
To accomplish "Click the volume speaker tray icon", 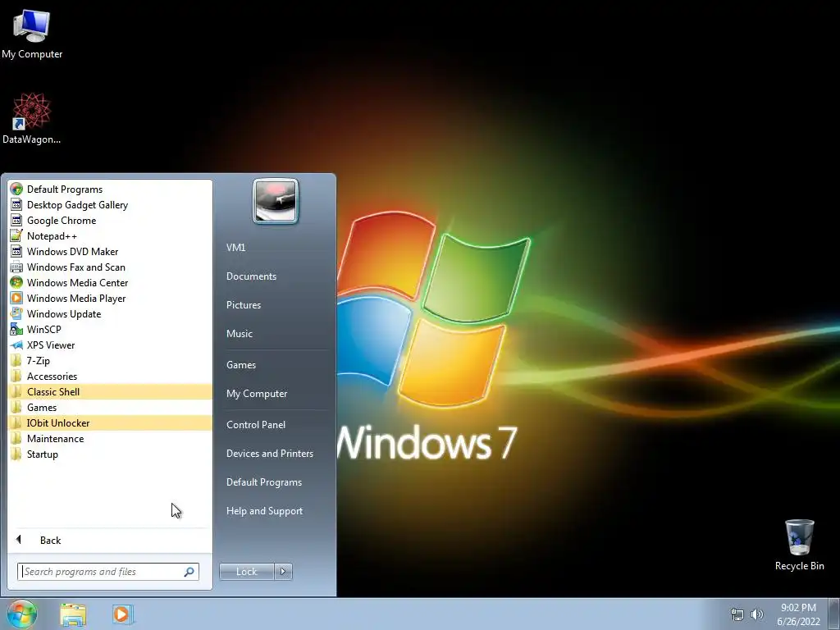I will click(x=757, y=614).
